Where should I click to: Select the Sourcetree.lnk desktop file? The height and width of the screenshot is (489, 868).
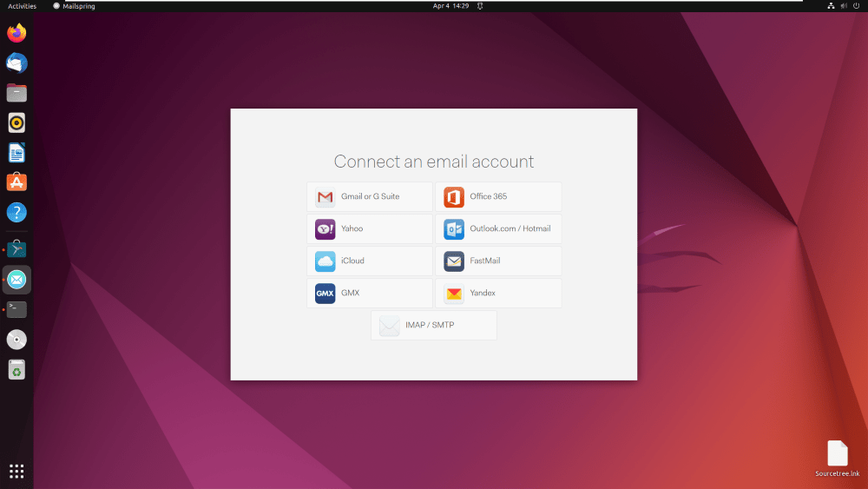pyautogui.click(x=837, y=459)
